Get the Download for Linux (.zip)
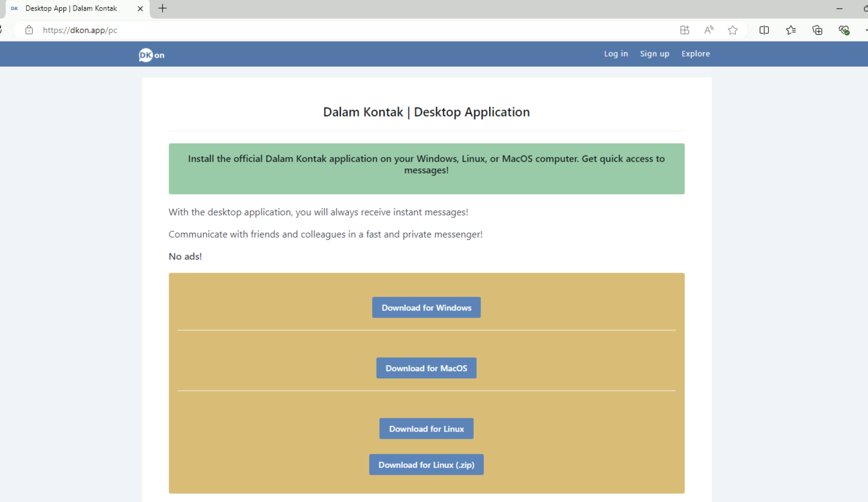 click(426, 465)
